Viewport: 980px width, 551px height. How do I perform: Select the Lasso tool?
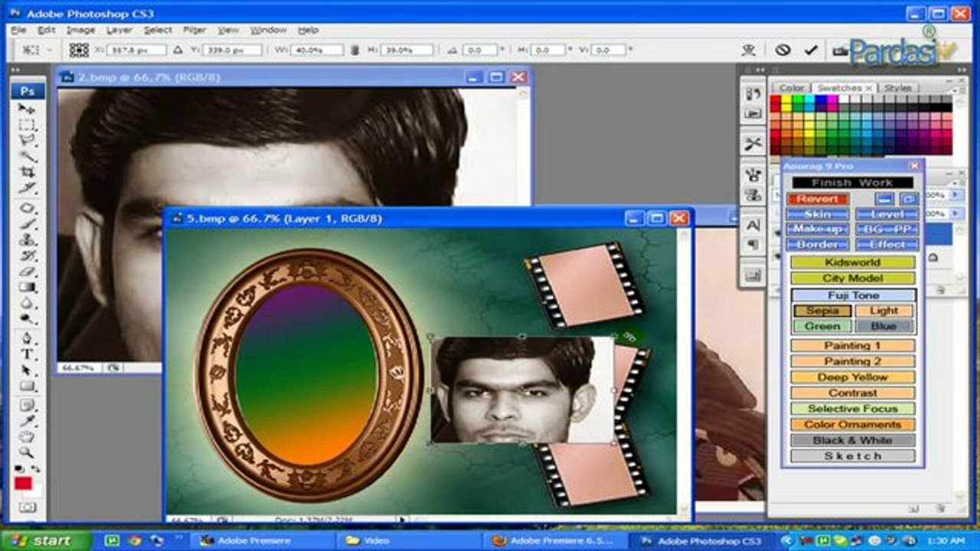pos(28,142)
